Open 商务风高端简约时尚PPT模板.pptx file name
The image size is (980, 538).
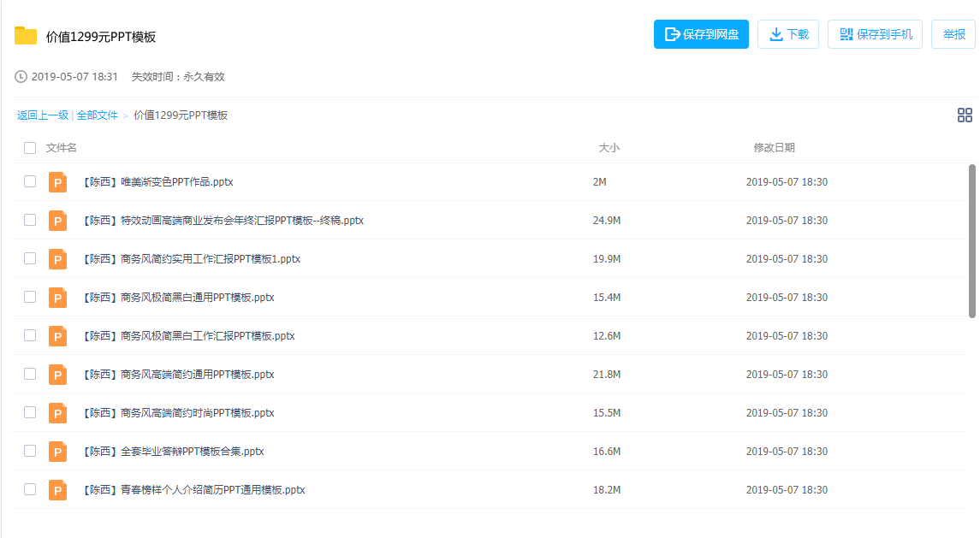[178, 413]
